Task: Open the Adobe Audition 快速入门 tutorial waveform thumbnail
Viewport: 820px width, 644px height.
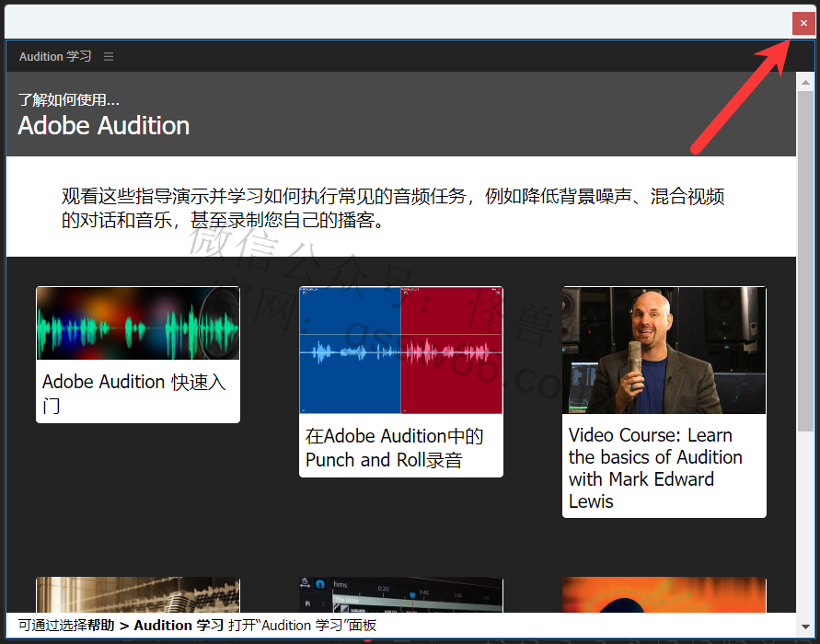Action: tap(138, 323)
